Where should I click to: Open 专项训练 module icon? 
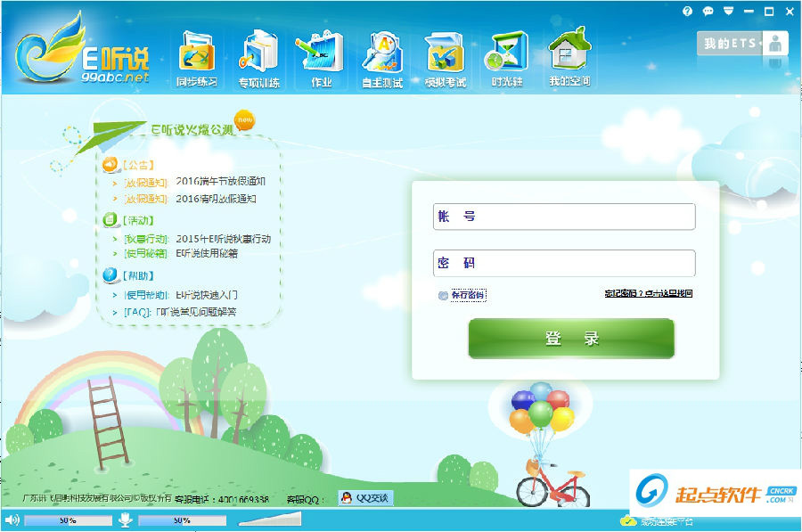click(x=258, y=59)
